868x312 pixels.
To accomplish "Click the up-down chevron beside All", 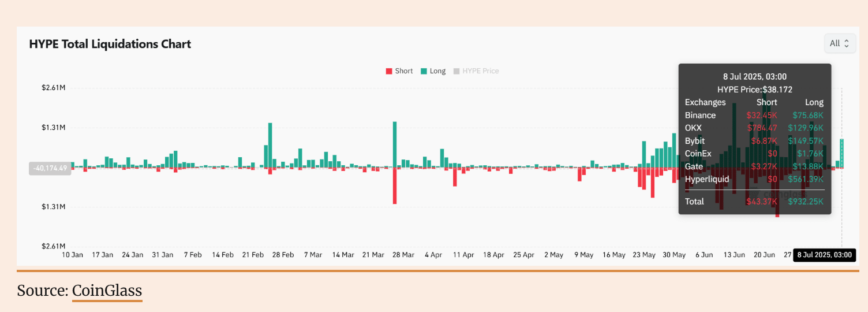I will point(847,43).
